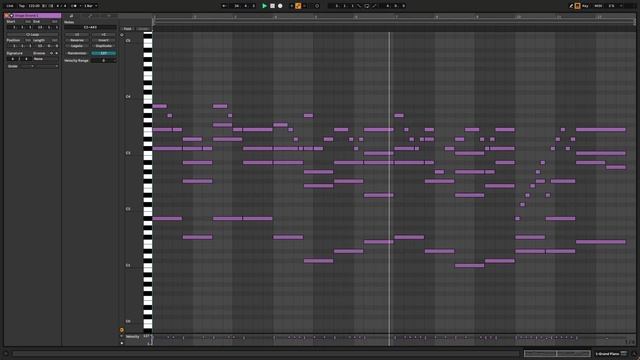The height and width of the screenshot is (360, 640).
Task: Arm the Arrangement Record button
Action: [x=280, y=6]
